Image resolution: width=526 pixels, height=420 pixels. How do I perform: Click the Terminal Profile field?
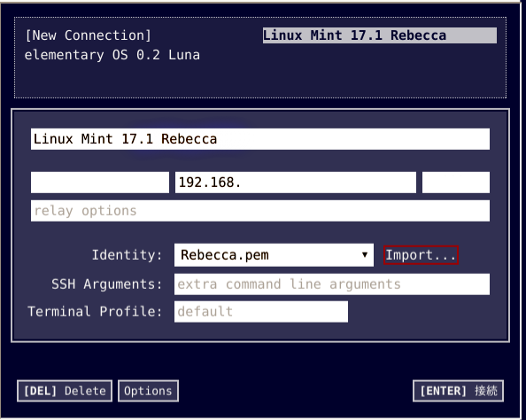[261, 312]
